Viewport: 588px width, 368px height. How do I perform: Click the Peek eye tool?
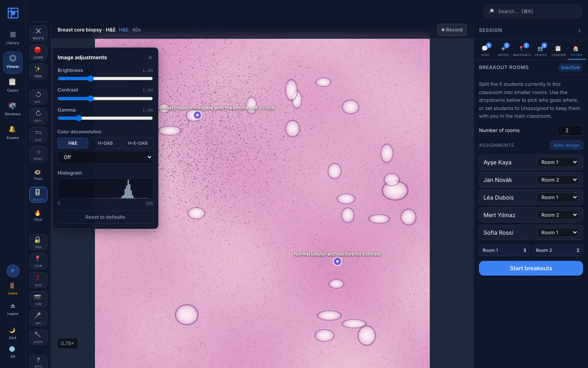pos(38,175)
